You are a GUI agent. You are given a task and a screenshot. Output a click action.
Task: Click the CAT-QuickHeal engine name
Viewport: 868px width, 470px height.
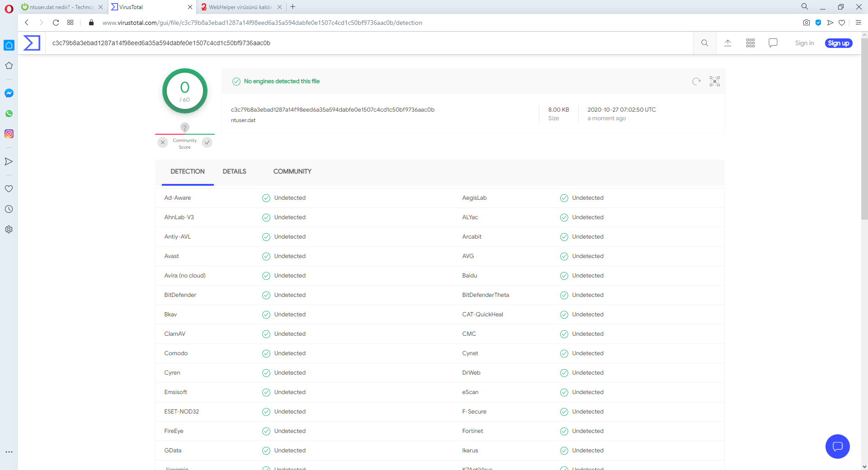pos(483,315)
